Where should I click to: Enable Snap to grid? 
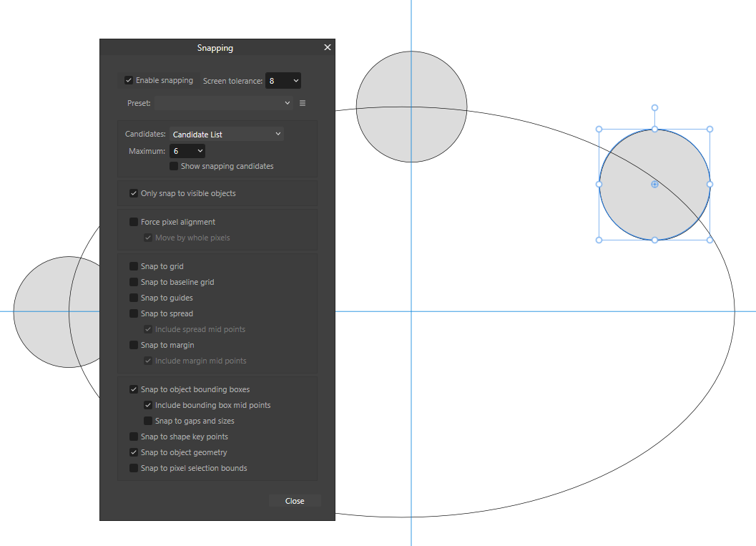[134, 265]
